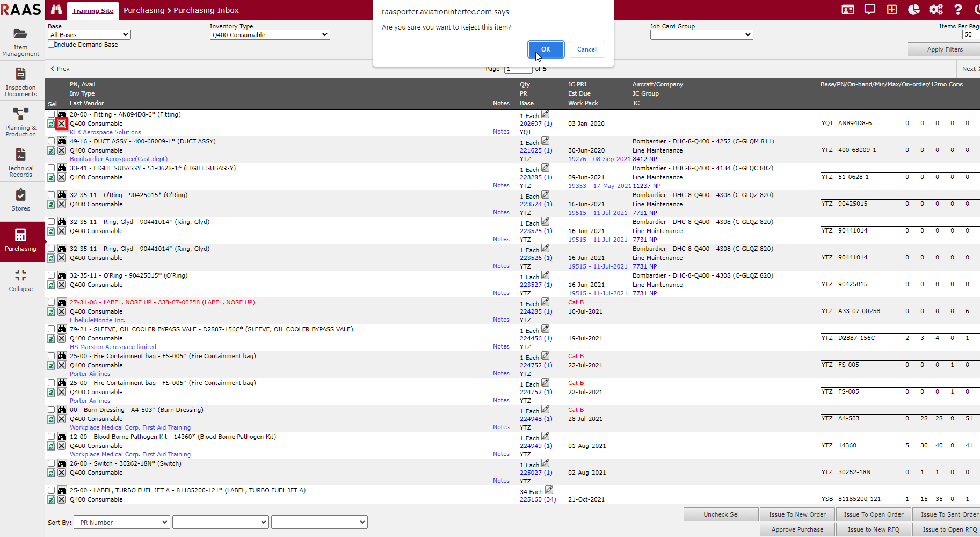
Task: Open the KLX Aerospace Solutions vendor link
Action: (105, 132)
